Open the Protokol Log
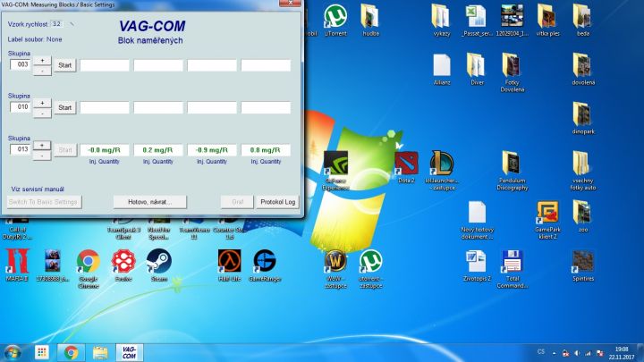644x362 pixels. pyautogui.click(x=277, y=202)
